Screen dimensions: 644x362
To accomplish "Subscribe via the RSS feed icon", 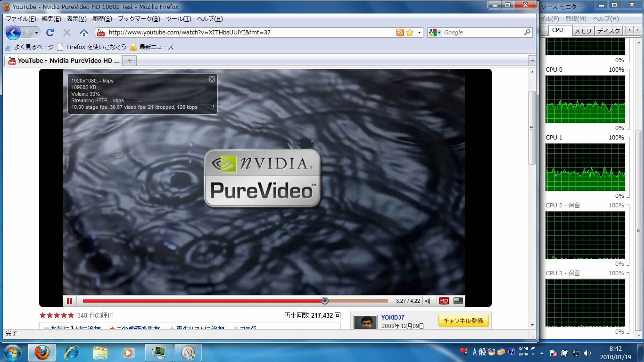I will pos(400,33).
